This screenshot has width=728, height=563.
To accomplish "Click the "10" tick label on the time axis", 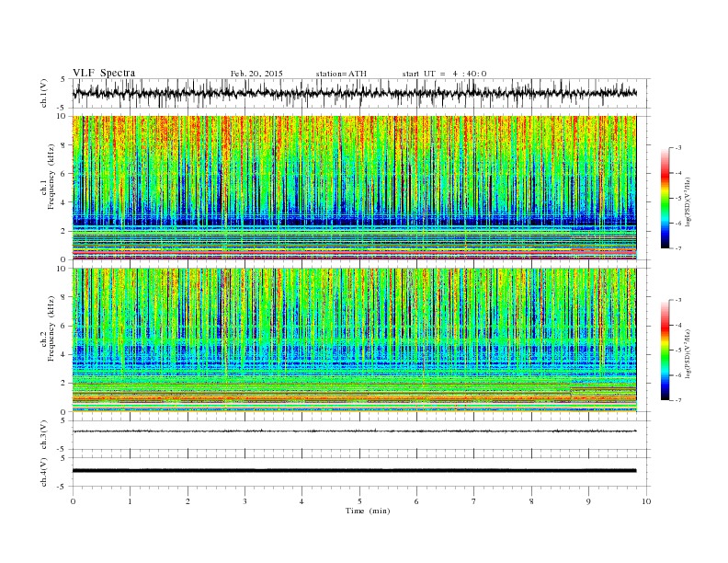I will pyautogui.click(x=646, y=501).
